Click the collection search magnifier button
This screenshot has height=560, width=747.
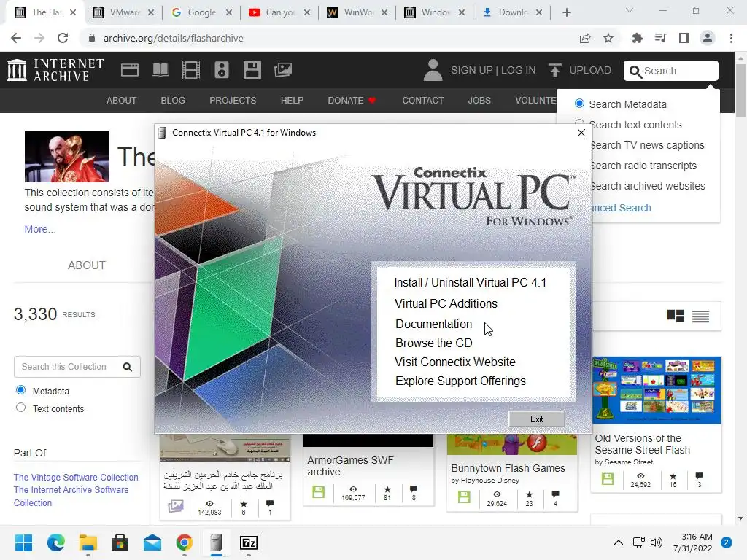[x=127, y=367]
